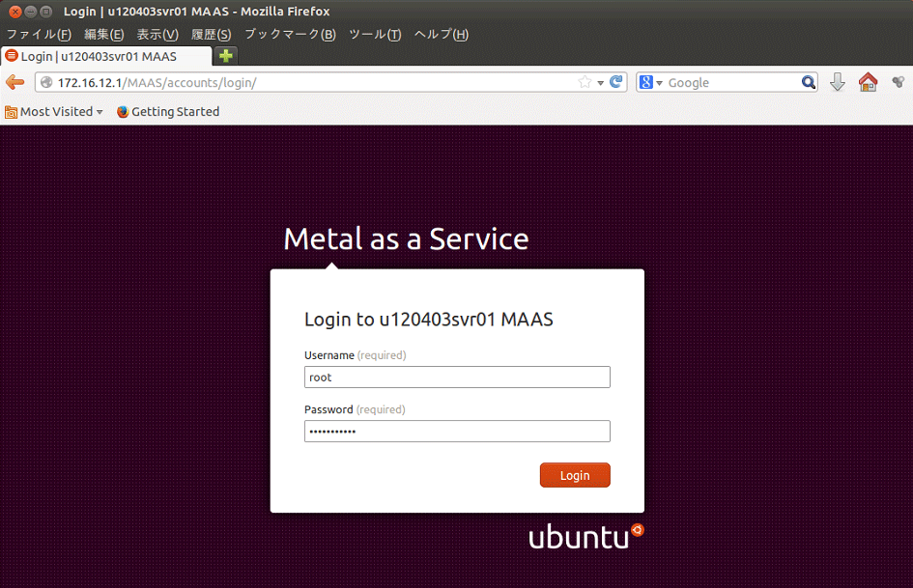Close the Firefox window
The width and height of the screenshot is (913, 588).
click(x=15, y=12)
